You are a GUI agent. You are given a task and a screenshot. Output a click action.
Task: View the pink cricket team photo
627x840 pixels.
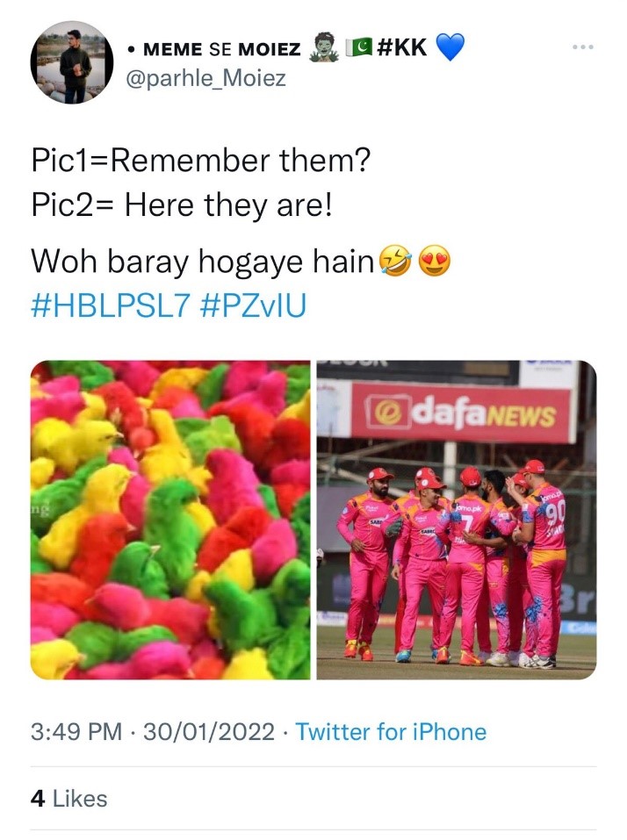457,520
